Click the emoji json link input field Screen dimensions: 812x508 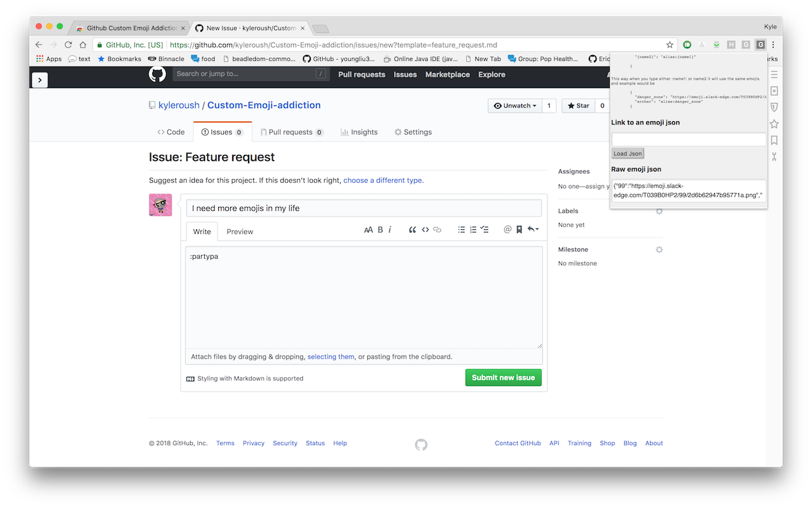[688, 140]
